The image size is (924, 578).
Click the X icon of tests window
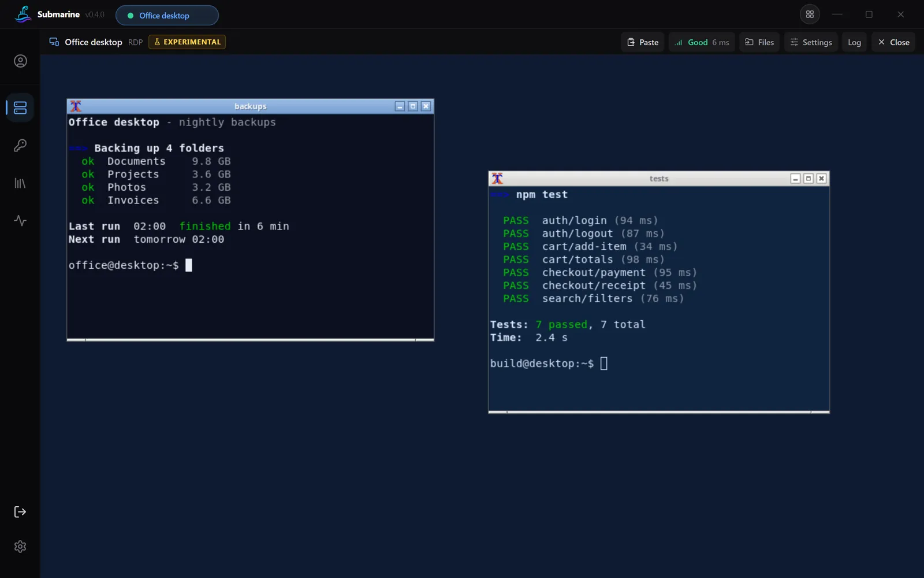click(497, 179)
